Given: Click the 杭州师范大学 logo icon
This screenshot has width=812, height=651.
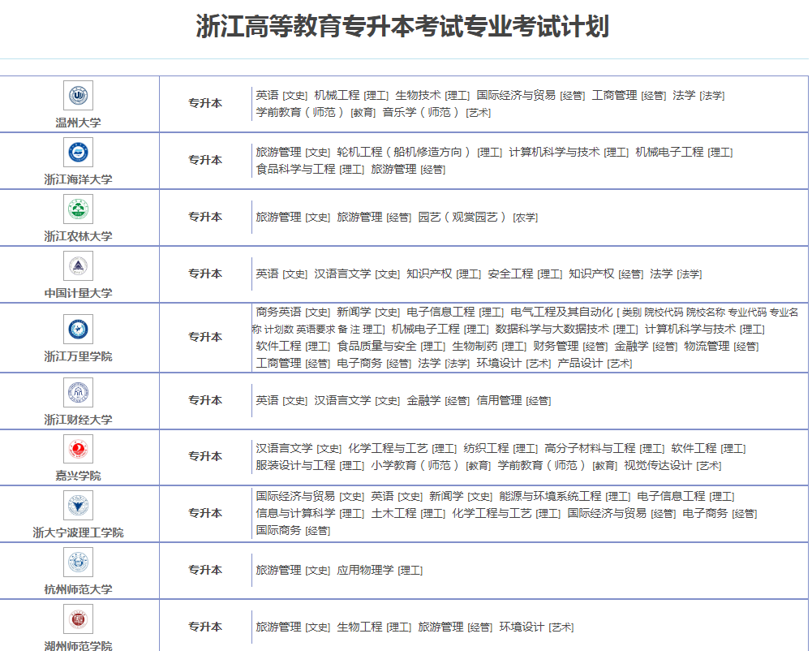Looking at the screenshot, I should tap(79, 563).
